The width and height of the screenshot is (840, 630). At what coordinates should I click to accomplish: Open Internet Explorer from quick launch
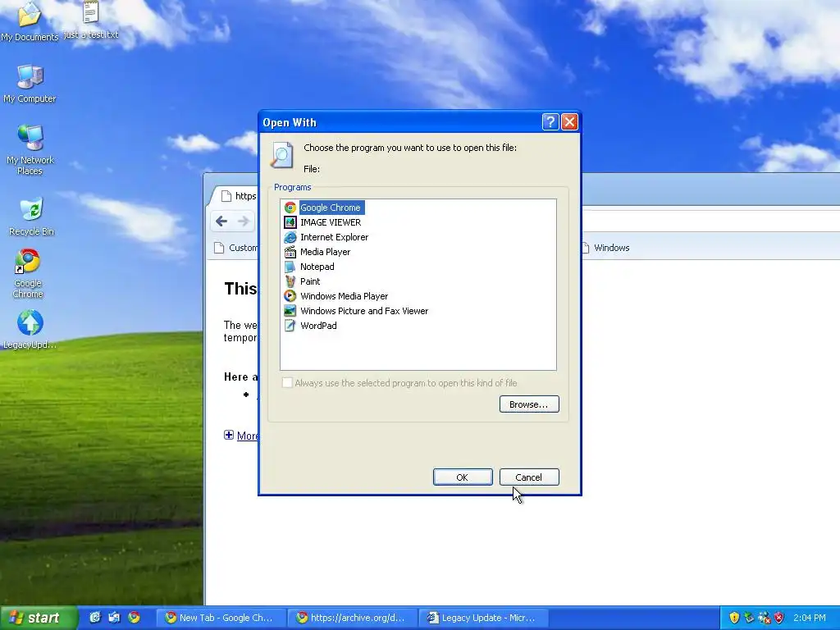pos(95,618)
